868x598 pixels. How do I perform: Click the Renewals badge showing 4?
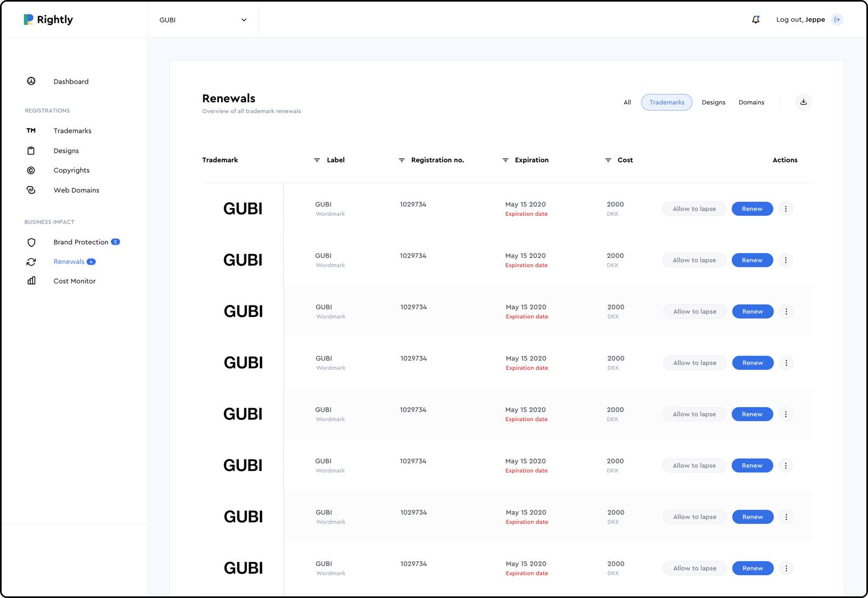91,262
